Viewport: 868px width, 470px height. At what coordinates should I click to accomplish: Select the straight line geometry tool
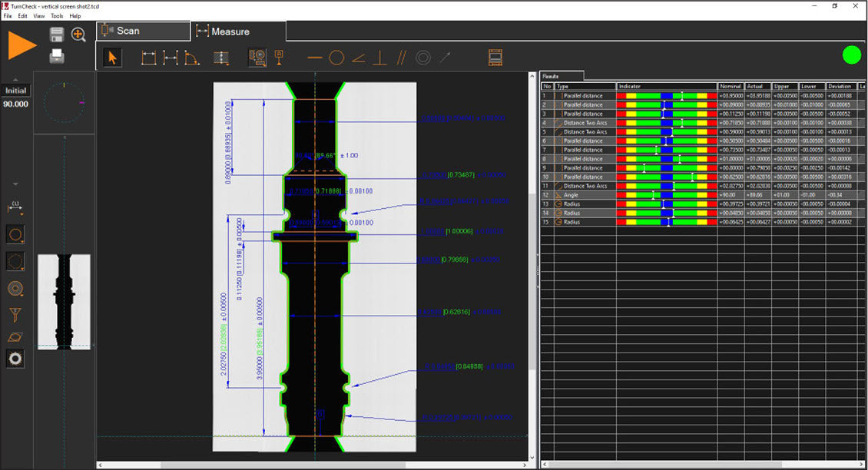[314, 58]
